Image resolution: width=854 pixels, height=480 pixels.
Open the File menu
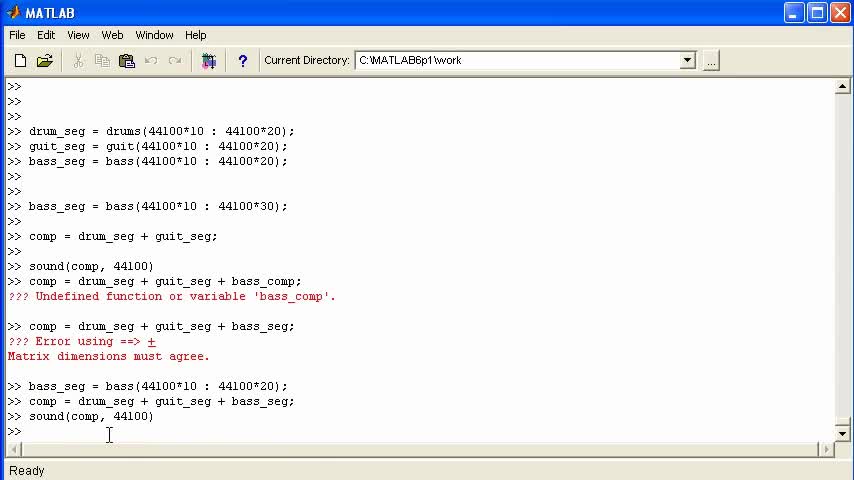17,35
